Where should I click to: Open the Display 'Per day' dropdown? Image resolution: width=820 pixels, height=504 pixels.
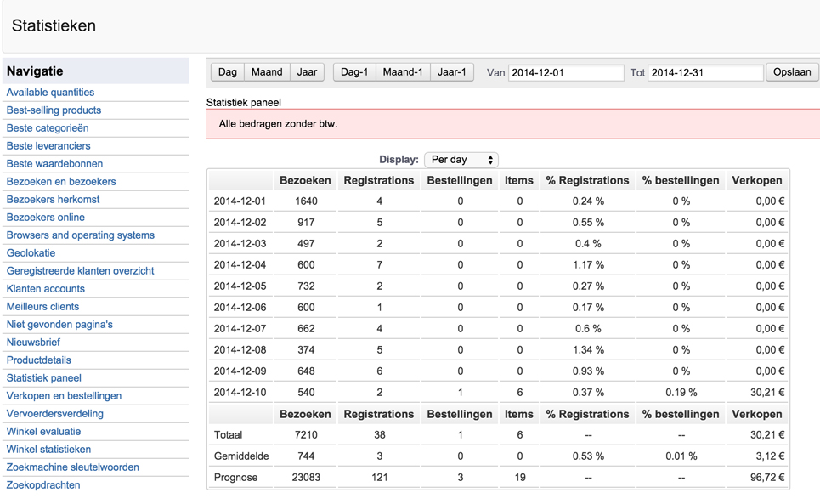tap(461, 160)
